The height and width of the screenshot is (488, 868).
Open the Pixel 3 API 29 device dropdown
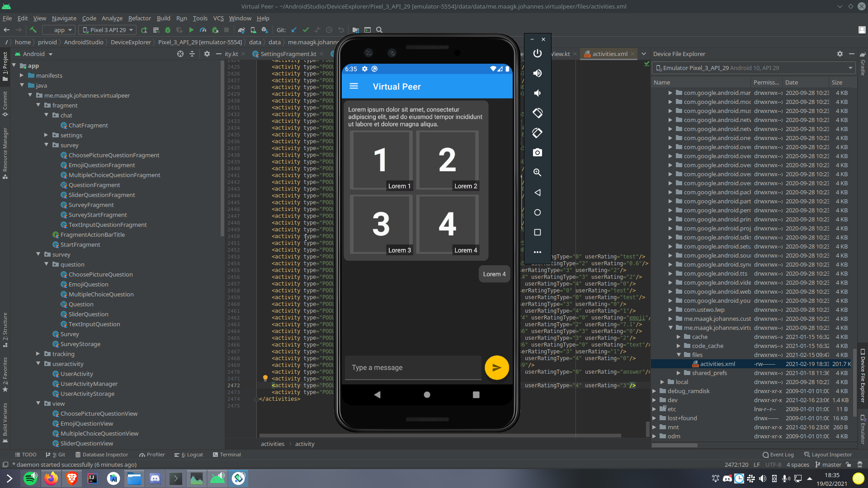coord(108,30)
